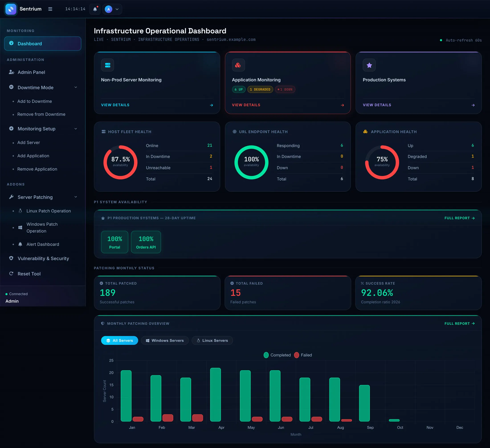
Task: Open Remove Application item
Action: pyautogui.click(x=37, y=169)
